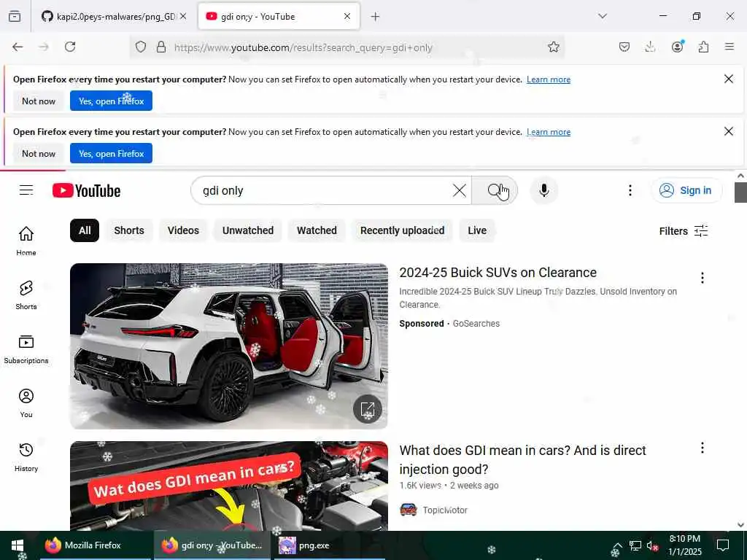Go to Home in YouTube sidebar
Viewport: 747px width, 560px height.
point(26,241)
